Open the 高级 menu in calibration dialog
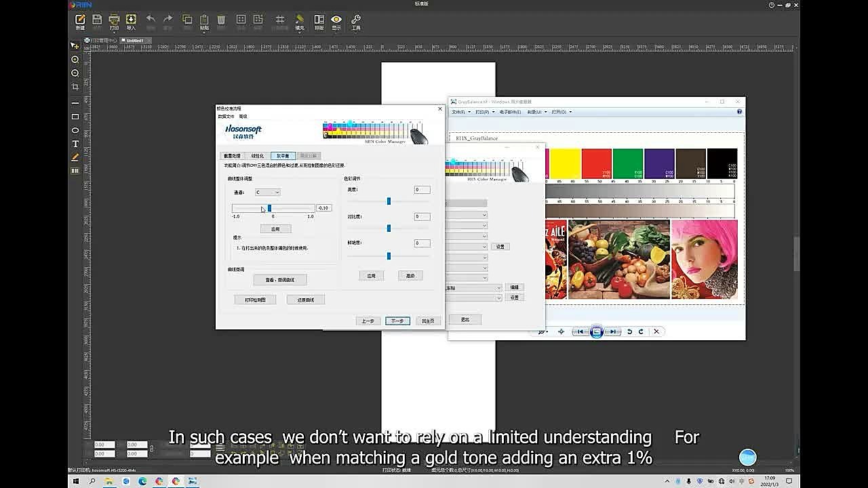Viewport: 868px width, 488px height. [243, 117]
